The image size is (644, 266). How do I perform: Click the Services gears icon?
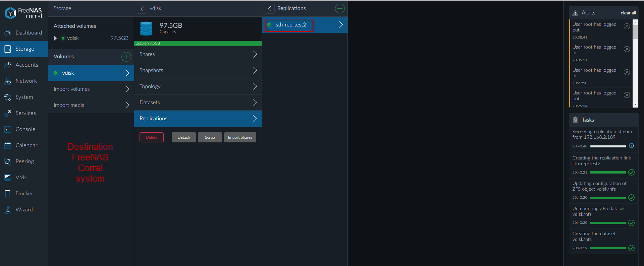(x=8, y=113)
